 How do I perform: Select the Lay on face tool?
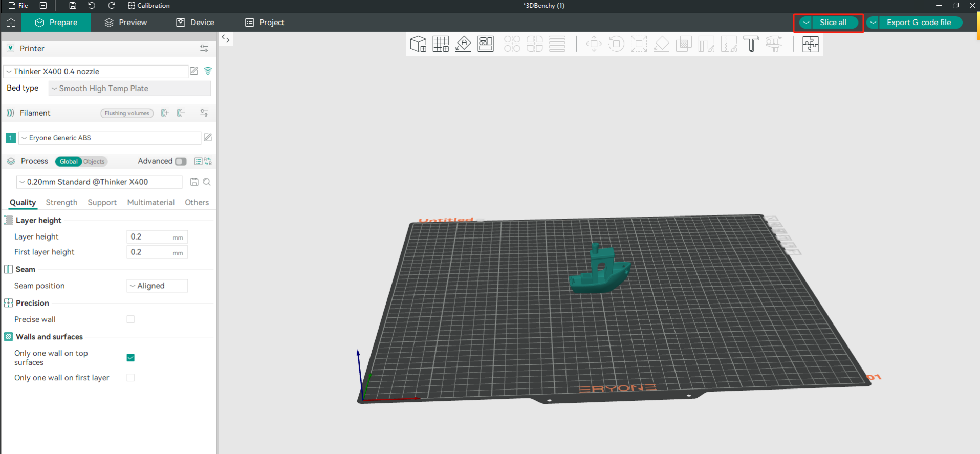point(661,44)
